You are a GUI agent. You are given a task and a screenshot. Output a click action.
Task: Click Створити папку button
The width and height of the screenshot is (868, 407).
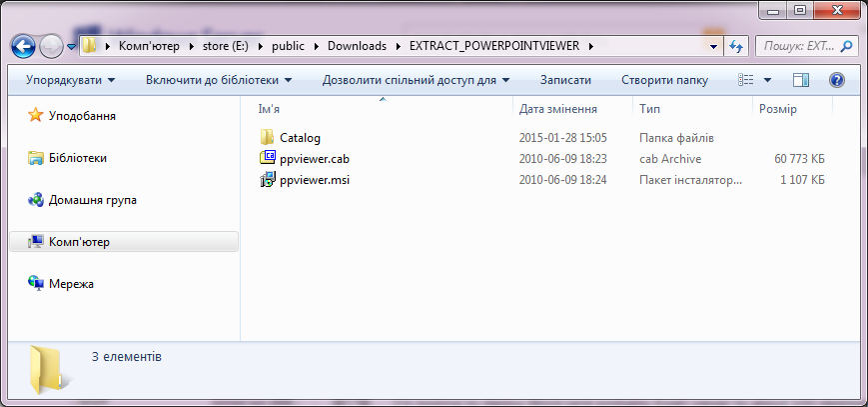664,80
